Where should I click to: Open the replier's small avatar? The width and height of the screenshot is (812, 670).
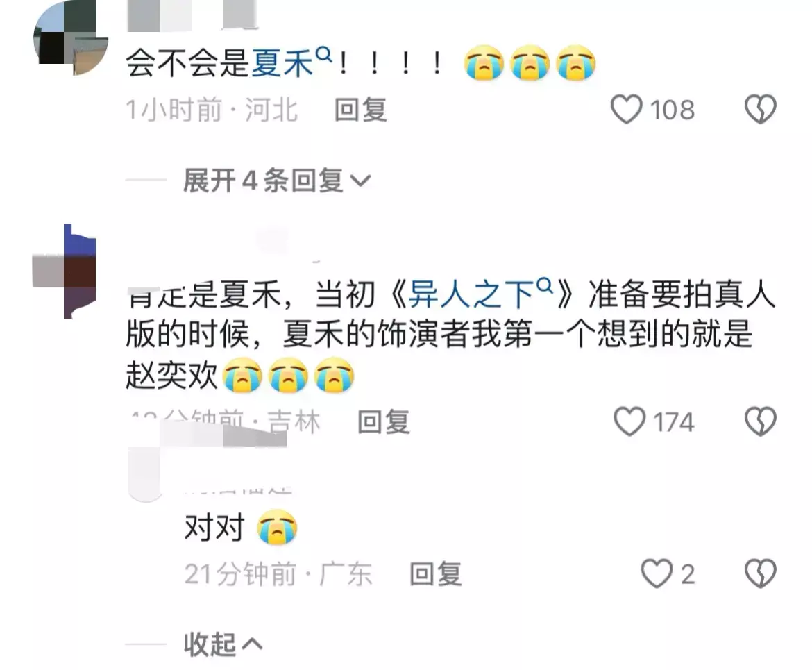pyautogui.click(x=146, y=473)
